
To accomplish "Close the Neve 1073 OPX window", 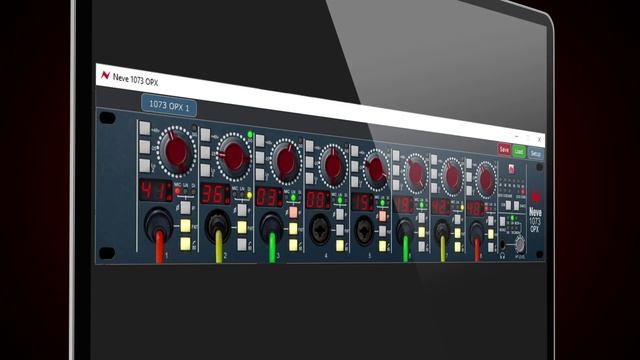I will 539,139.
